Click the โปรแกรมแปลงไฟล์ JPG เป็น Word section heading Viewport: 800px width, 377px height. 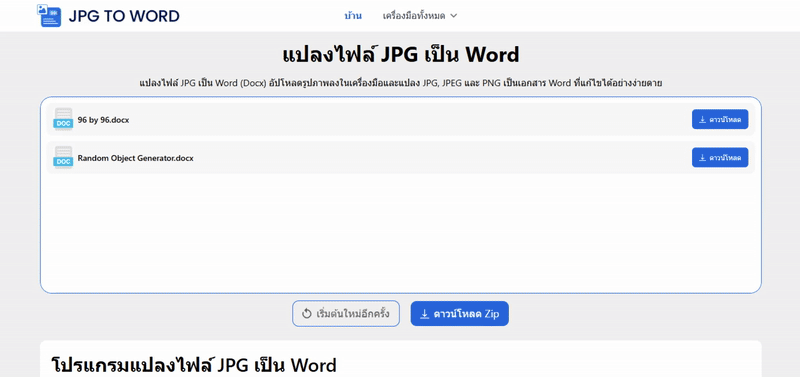click(x=194, y=366)
